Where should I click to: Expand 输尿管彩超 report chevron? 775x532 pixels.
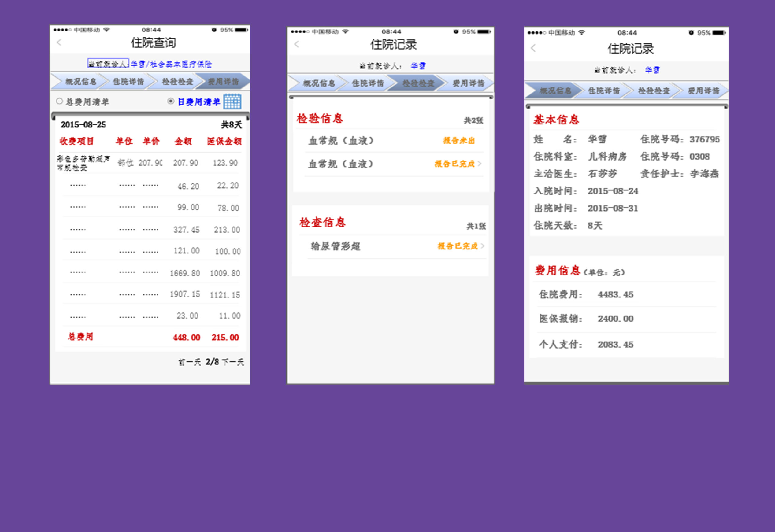coord(483,246)
